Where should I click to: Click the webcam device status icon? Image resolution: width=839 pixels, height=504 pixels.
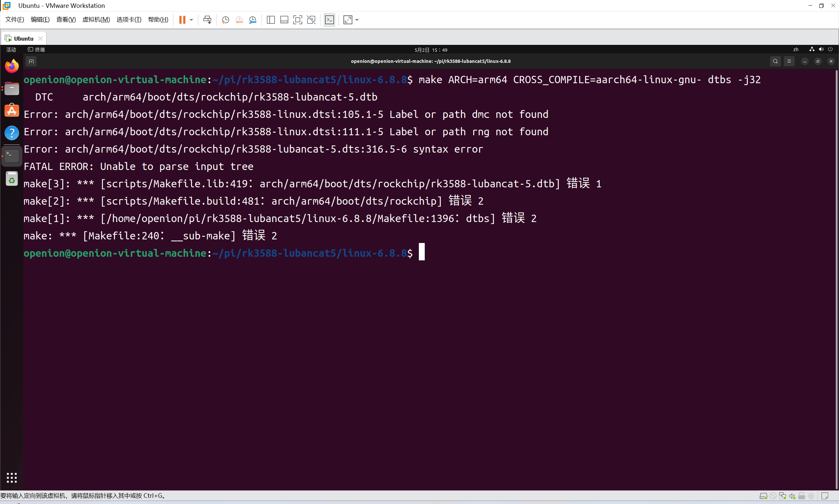pyautogui.click(x=811, y=496)
